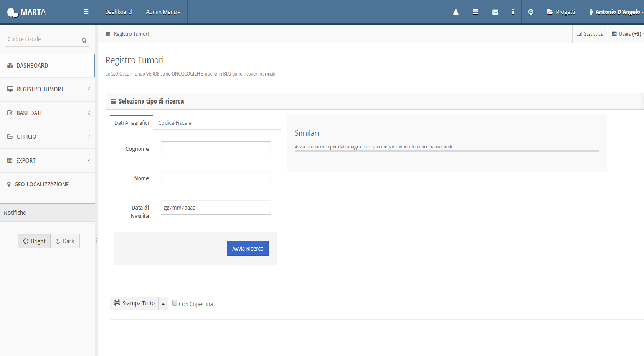Click the clock icon in the navbar

530,12
